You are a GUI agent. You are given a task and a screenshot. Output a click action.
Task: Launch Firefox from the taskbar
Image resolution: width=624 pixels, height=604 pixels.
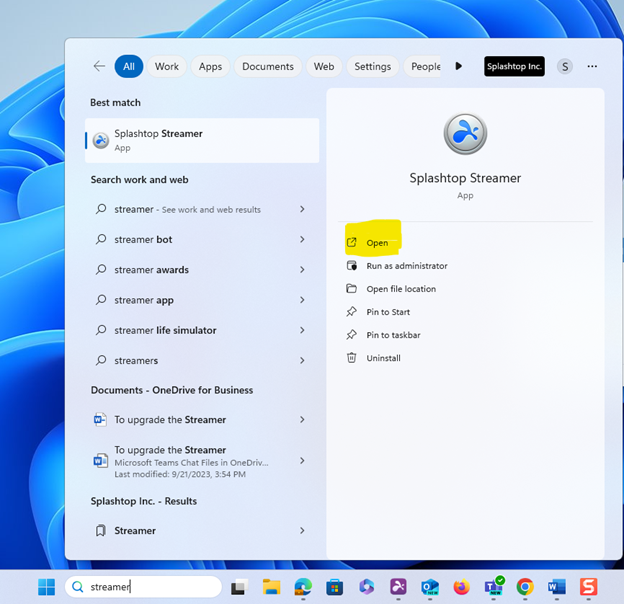coord(462,587)
